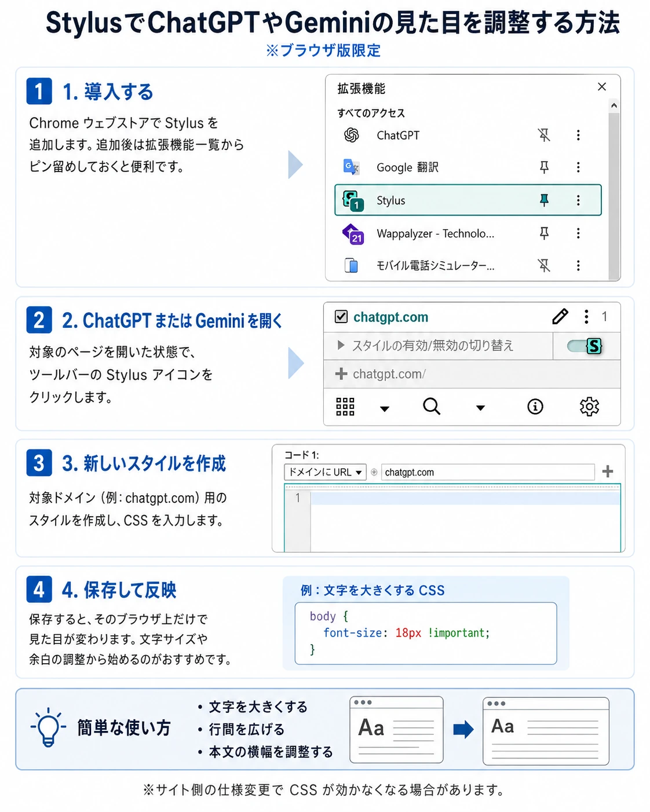
Task: Pin the Wappalyzer extension
Action: coord(544,233)
